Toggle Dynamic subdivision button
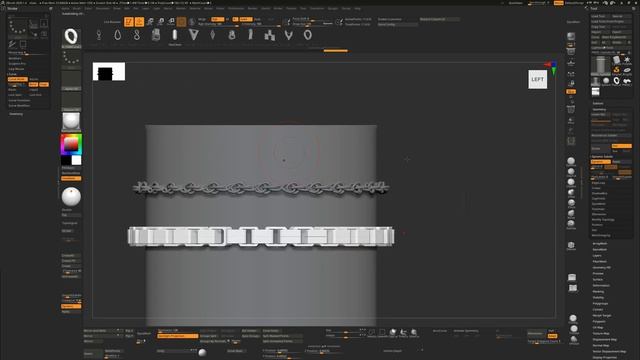This screenshot has height=360, width=640. (600, 162)
